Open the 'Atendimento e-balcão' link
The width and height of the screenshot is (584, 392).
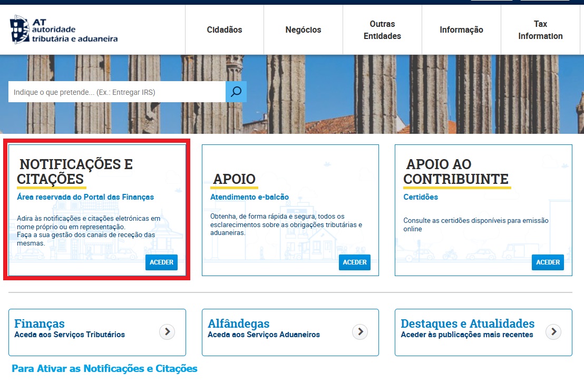click(249, 197)
